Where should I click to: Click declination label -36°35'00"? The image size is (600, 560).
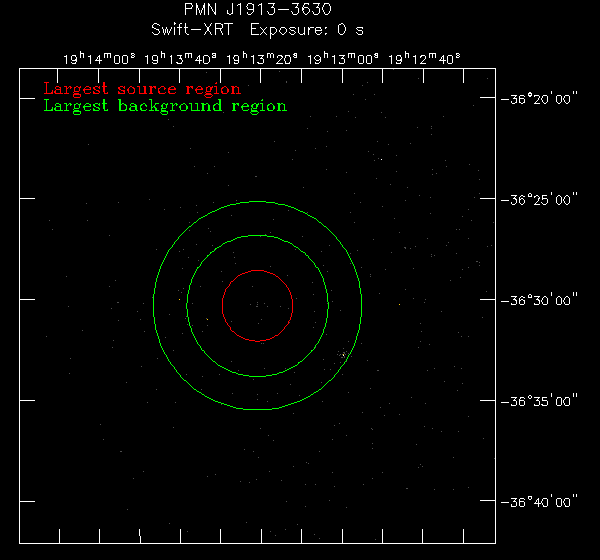tap(539, 401)
